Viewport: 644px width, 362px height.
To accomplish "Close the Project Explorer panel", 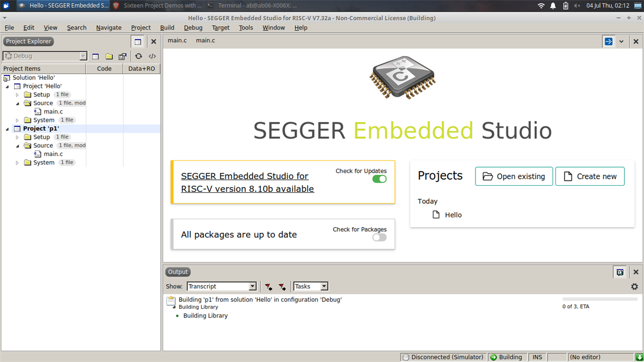I will pos(154,42).
